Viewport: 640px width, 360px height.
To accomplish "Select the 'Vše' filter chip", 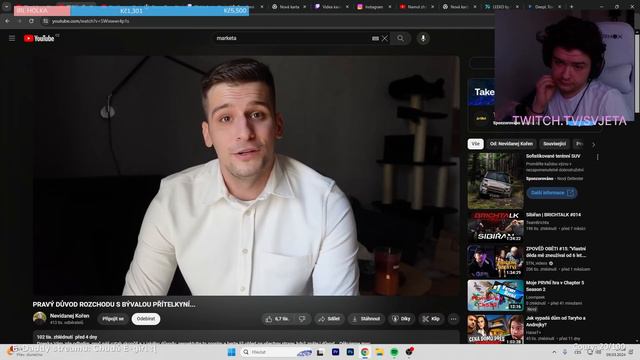I will coord(476,144).
